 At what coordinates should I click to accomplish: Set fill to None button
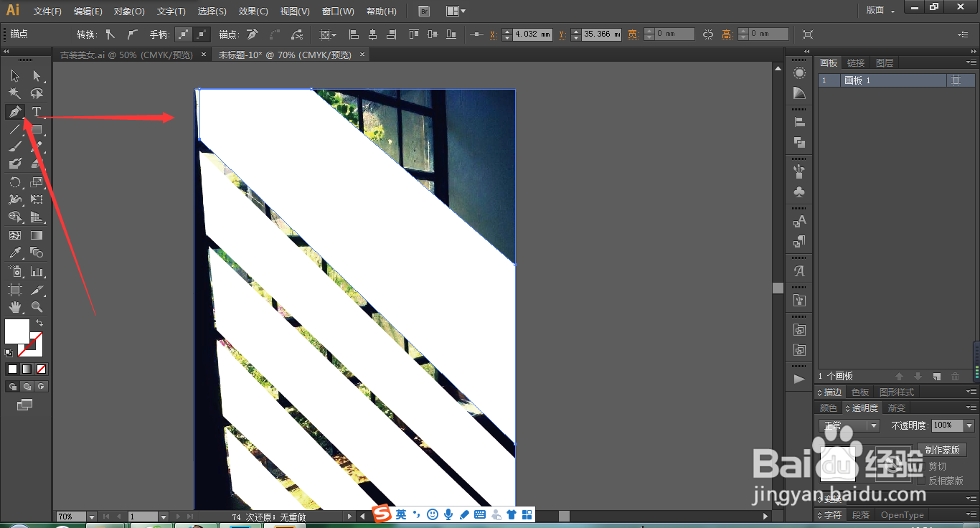pos(41,369)
